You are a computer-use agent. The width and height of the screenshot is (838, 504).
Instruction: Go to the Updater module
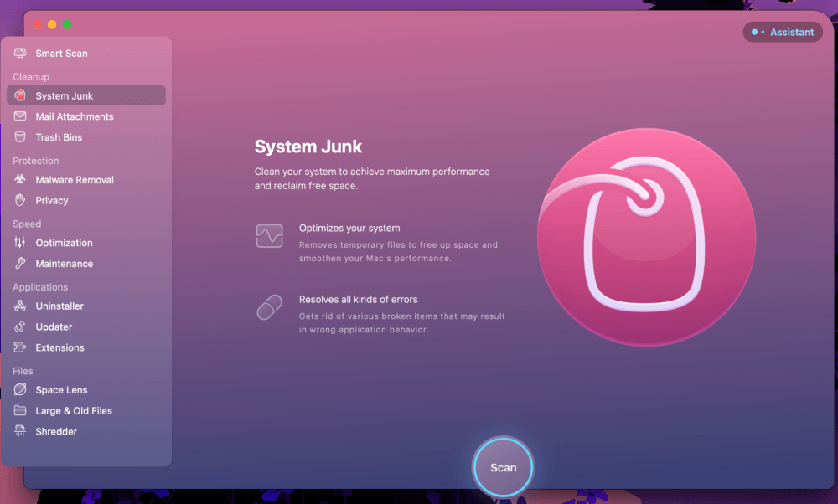pyautogui.click(x=86, y=327)
